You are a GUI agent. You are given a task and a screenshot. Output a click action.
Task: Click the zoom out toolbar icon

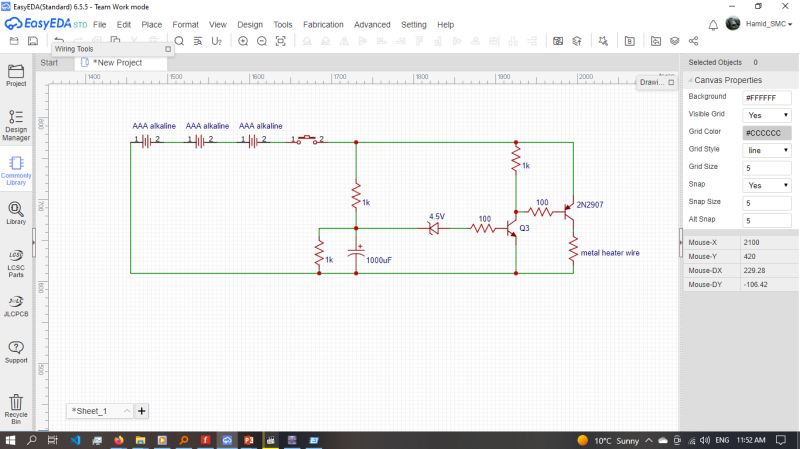point(262,41)
